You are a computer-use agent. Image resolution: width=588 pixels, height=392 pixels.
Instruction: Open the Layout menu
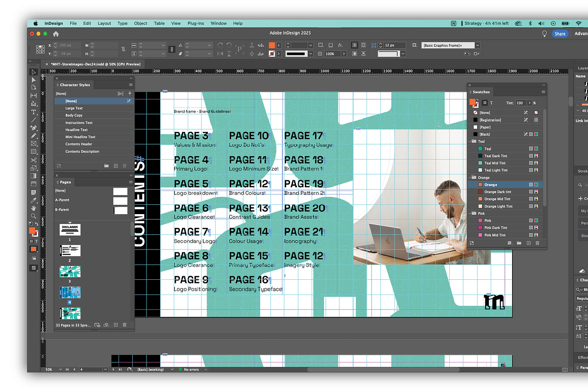(x=104, y=23)
